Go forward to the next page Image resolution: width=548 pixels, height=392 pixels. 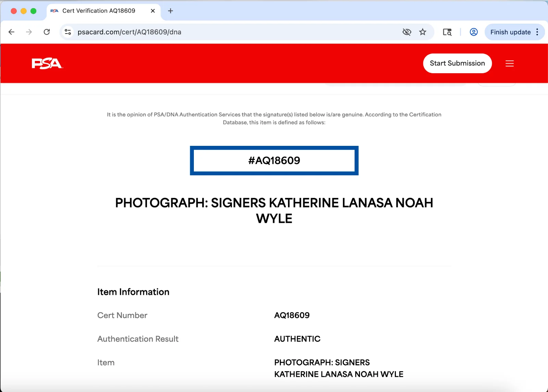pos(29,32)
